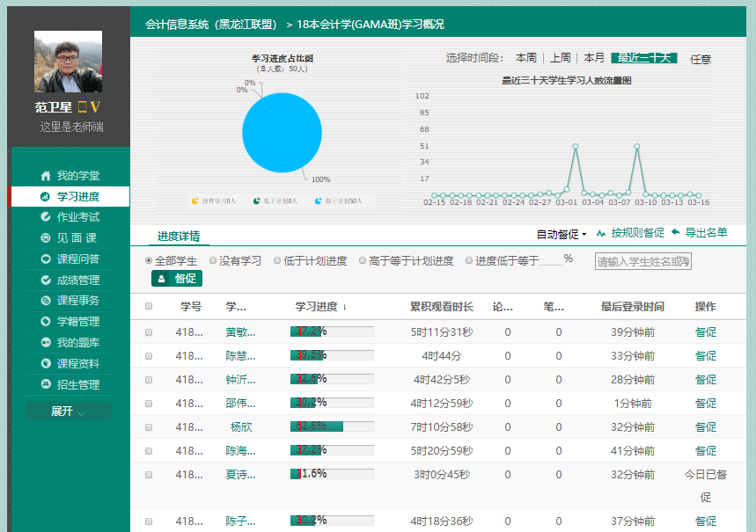Open 我的题库 using its sidebar icon
Image resolution: width=756 pixels, height=532 pixels.
[x=46, y=343]
